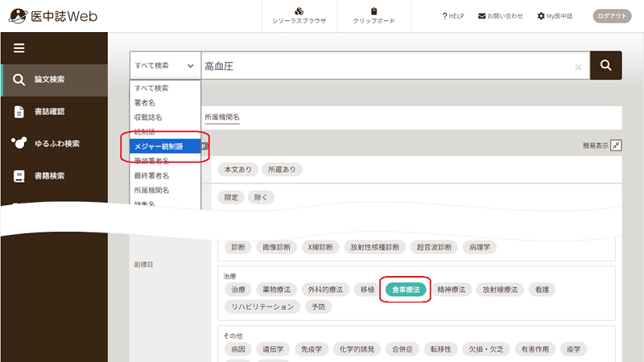Image resolution: width=644 pixels, height=362 pixels.
Task: Toggle the 放射性核種診断 subheading
Action: click(374, 247)
